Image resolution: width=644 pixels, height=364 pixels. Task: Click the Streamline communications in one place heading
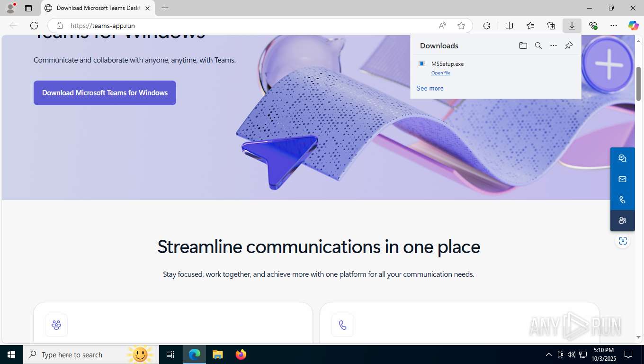tap(319, 247)
